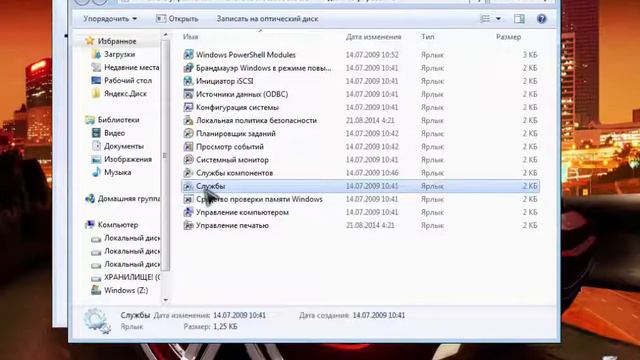The image size is (640, 360).
Task: Select the Локальная политика безопасности icon
Action: click(x=188, y=120)
